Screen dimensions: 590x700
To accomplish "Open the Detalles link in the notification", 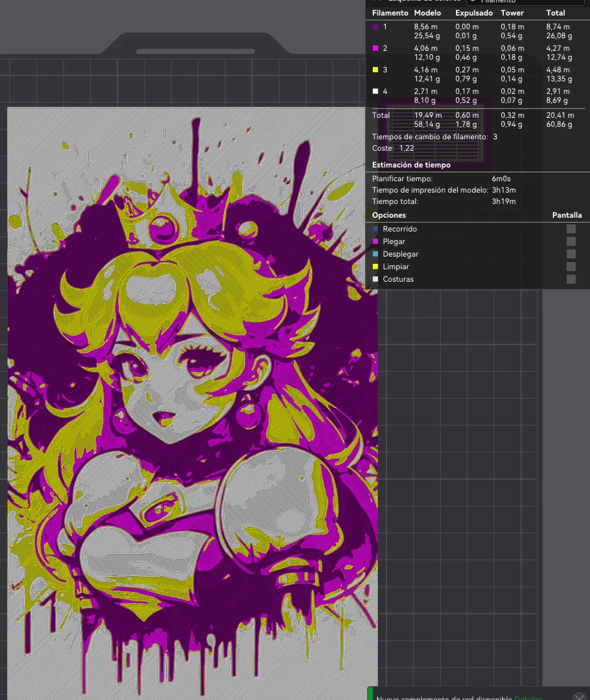I will pos(528,698).
